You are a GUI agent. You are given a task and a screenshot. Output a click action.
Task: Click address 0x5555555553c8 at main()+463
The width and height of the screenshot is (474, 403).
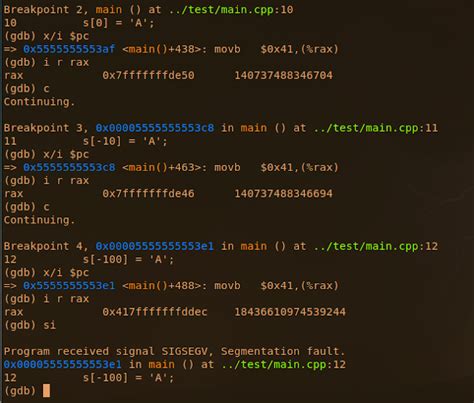tap(69, 167)
